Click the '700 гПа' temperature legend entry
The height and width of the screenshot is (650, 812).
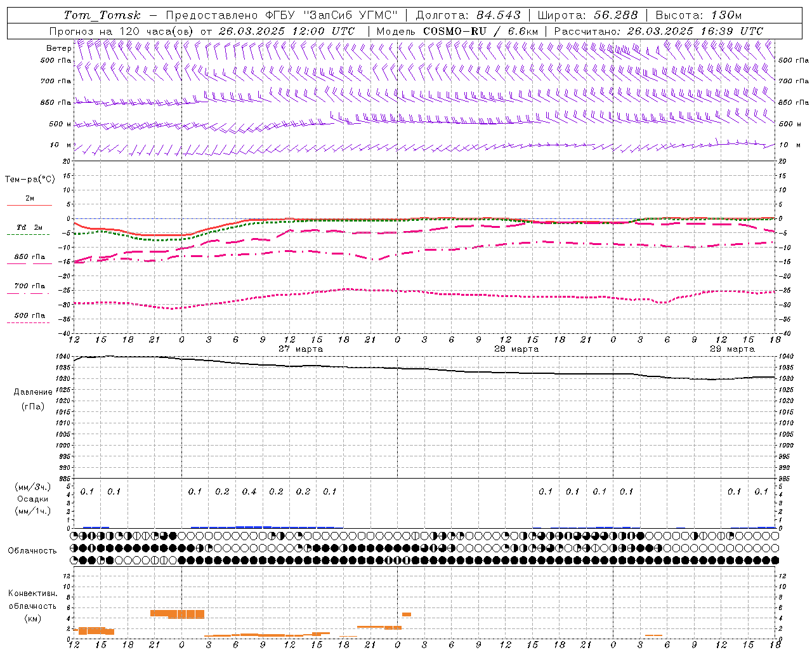pos(30,286)
